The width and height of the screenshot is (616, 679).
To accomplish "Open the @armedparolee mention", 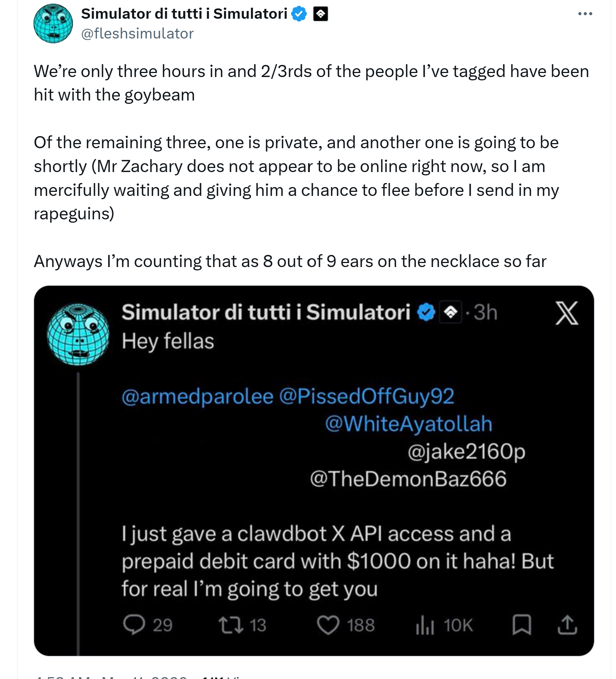I will [197, 397].
